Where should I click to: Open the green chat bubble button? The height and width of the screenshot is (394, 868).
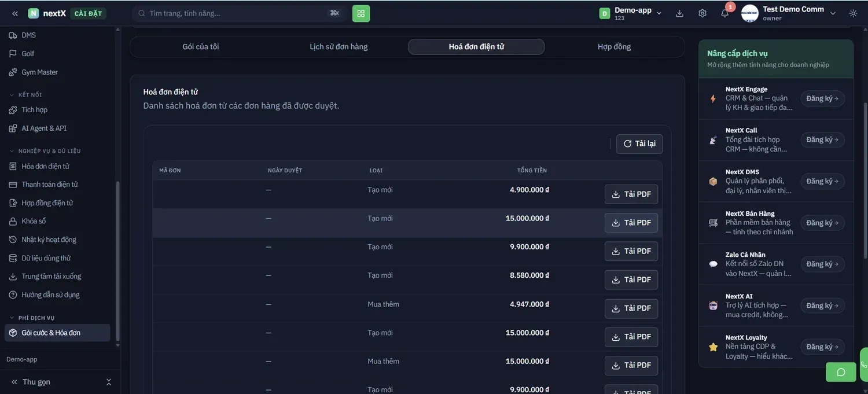[841, 372]
